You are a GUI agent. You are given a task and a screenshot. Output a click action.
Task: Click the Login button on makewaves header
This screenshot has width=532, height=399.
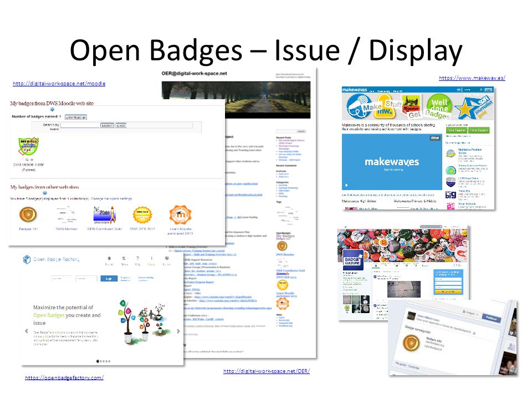tap(488, 90)
